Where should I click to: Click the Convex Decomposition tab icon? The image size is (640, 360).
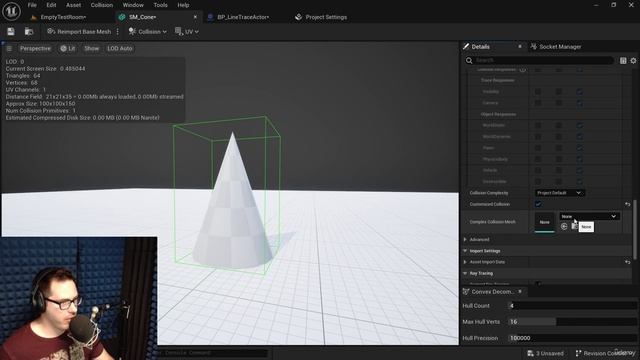pyautogui.click(x=466, y=291)
